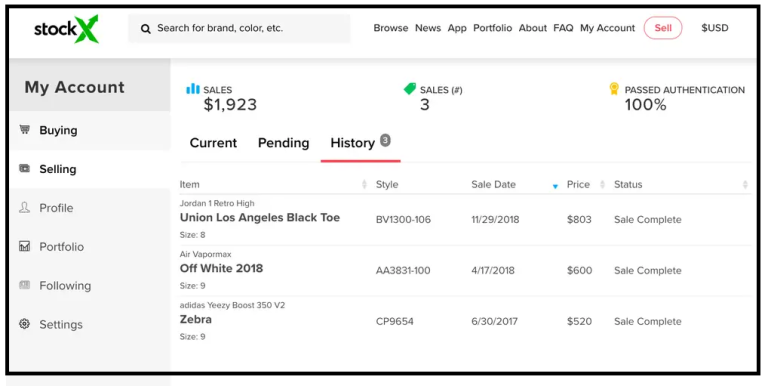
Task: Click the search magnifier icon
Action: (x=145, y=29)
